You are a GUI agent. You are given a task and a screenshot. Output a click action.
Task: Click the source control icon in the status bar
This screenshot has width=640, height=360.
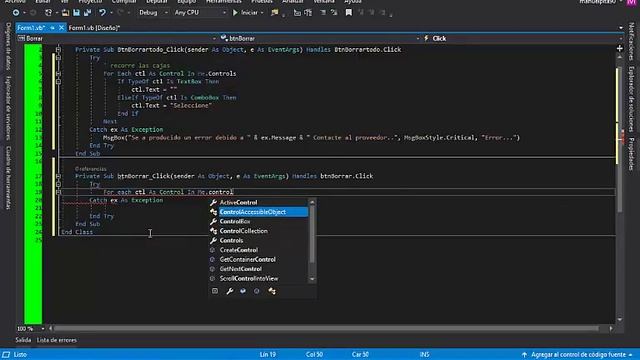tap(524, 355)
